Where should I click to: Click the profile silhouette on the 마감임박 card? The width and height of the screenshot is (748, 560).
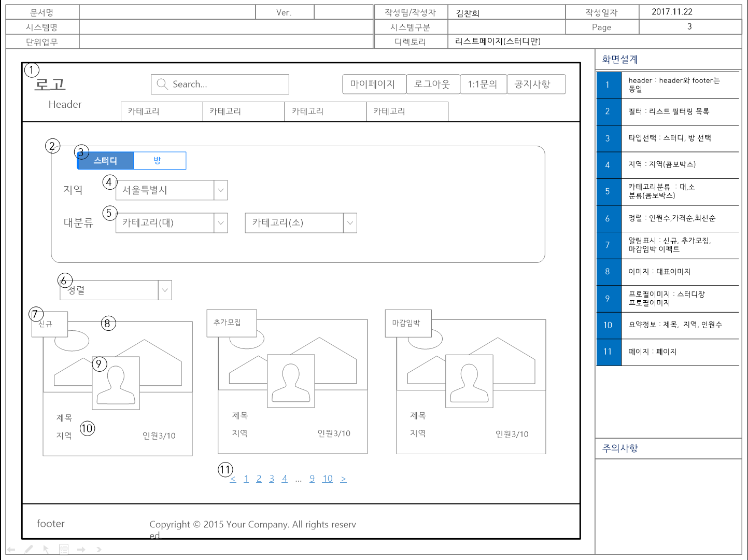(470, 383)
